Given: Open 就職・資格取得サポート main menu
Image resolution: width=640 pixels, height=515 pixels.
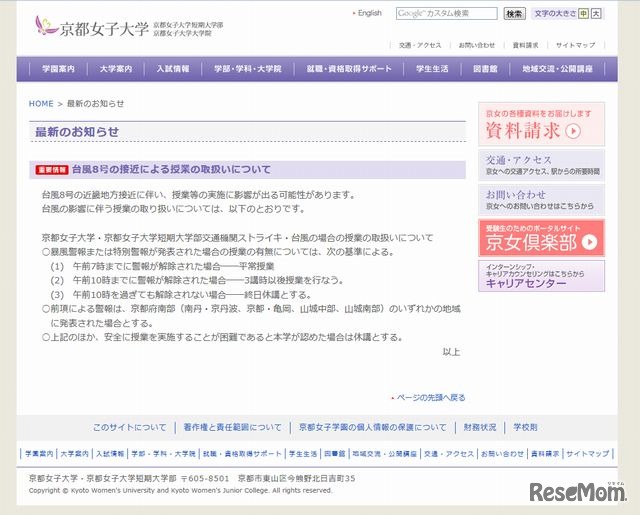Looking at the screenshot, I should coord(349,69).
